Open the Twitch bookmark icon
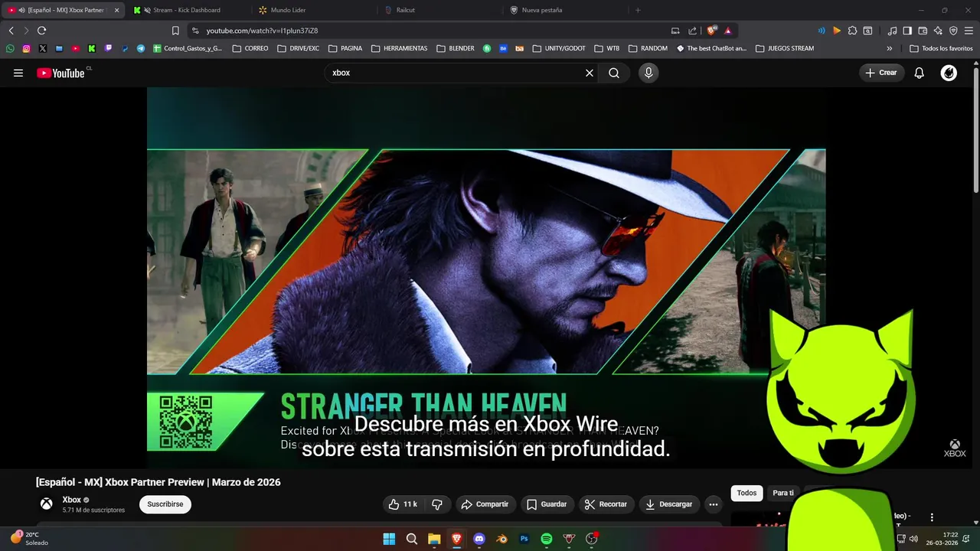The height and width of the screenshot is (551, 980). (x=108, y=48)
